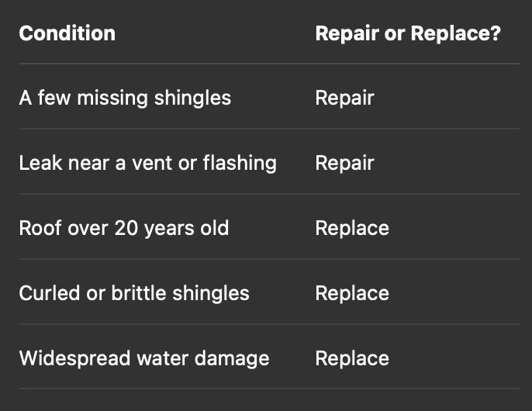The height and width of the screenshot is (411, 532).
Task: Select the "Widespread water damage" cell
Action: 144,358
